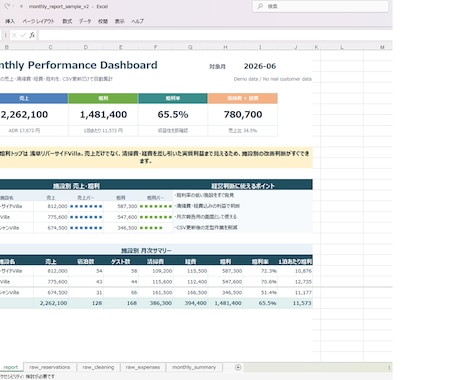Select the 72.3% margin cell

coord(260,271)
